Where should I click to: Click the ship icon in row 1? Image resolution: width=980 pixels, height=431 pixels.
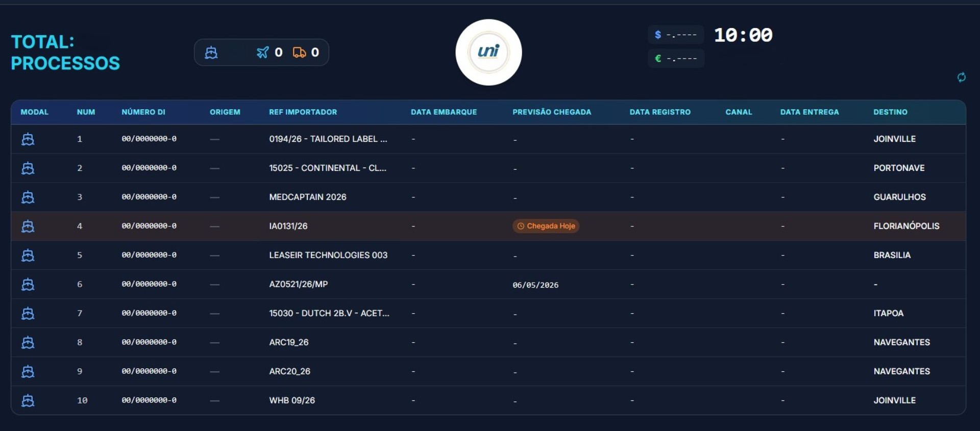pyautogui.click(x=28, y=139)
